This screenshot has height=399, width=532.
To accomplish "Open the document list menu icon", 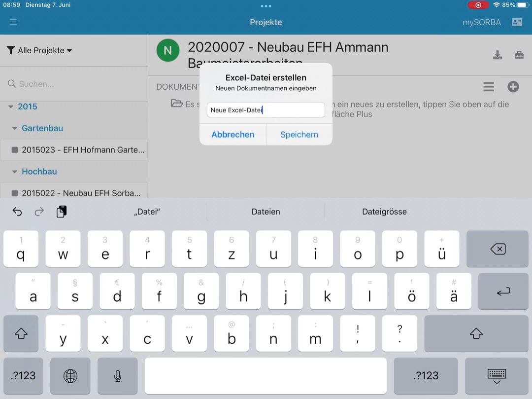I will 488,87.
